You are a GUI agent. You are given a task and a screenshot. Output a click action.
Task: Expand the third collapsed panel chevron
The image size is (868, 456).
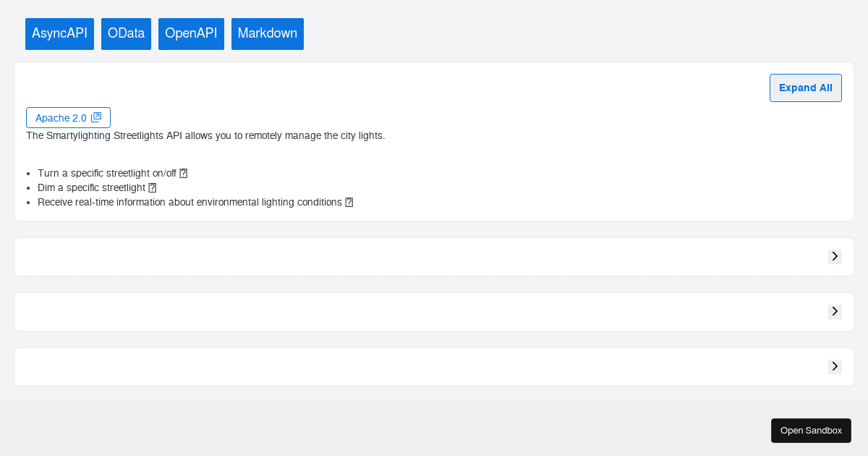(835, 367)
